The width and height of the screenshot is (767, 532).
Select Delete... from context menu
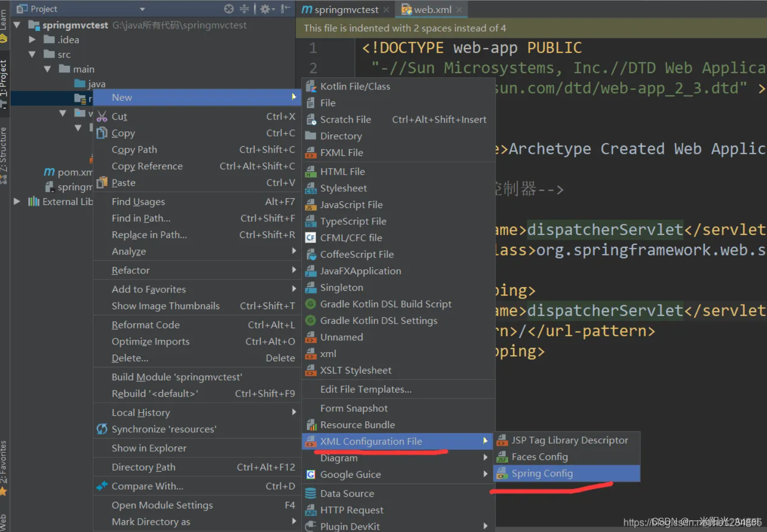point(197,358)
